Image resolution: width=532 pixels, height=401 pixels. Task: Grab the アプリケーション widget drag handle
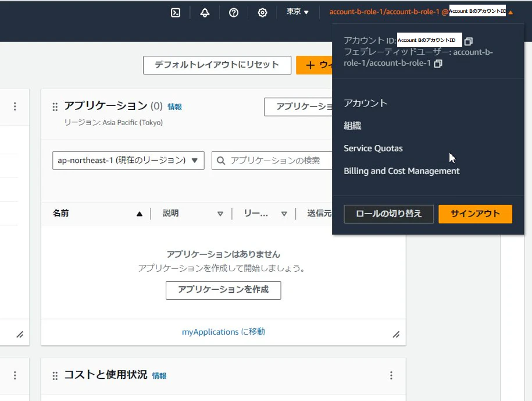55,107
